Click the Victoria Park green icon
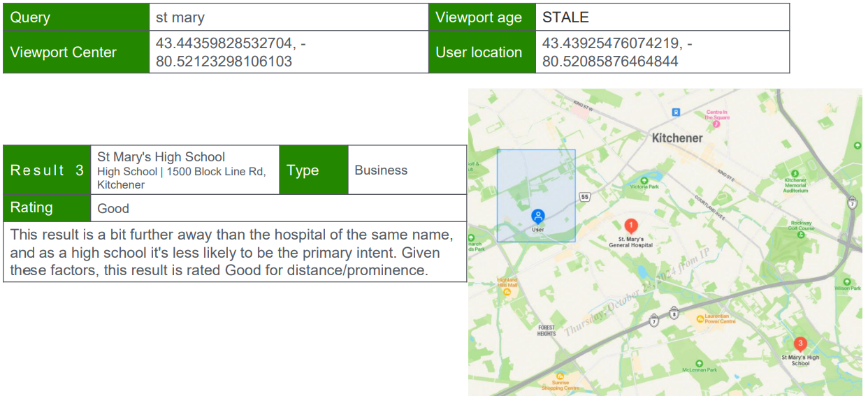868x396 pixels. pos(644,179)
